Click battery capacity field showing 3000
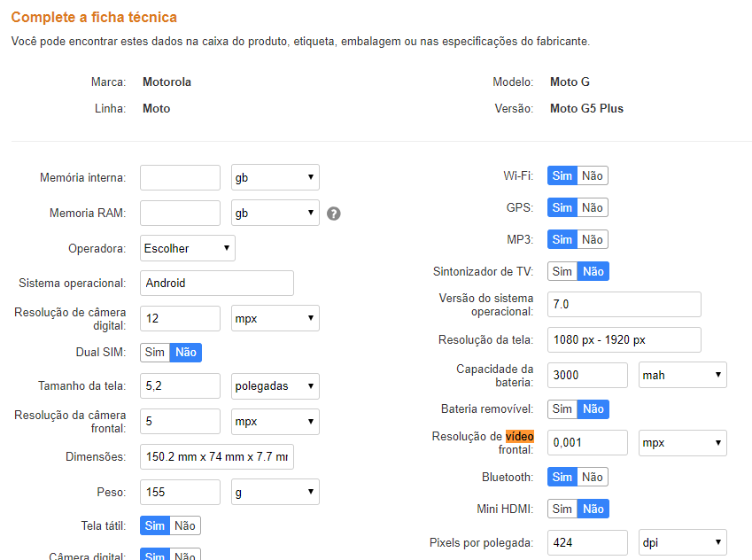The height and width of the screenshot is (560, 752). [587, 375]
